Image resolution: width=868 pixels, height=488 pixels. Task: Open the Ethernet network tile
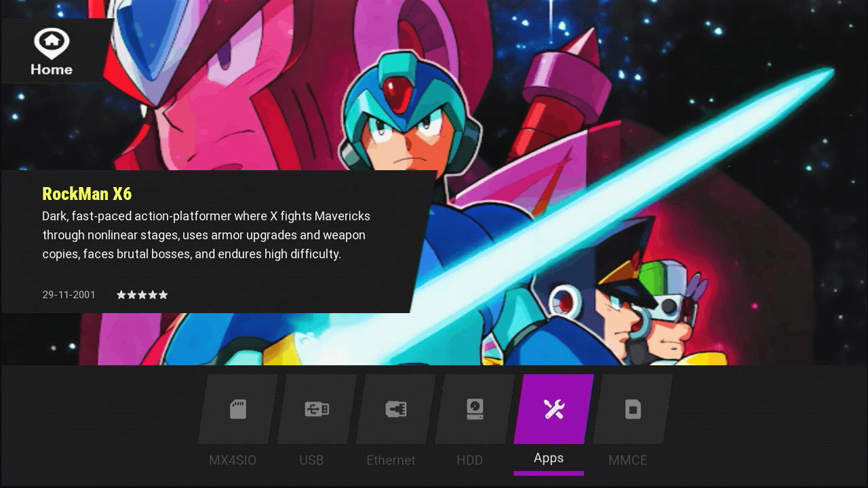click(x=396, y=409)
